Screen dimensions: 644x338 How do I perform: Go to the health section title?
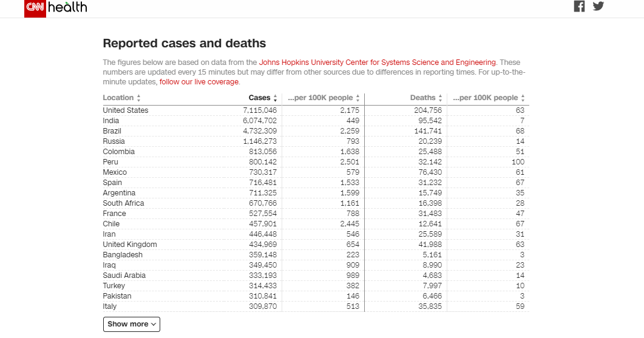(67, 7)
